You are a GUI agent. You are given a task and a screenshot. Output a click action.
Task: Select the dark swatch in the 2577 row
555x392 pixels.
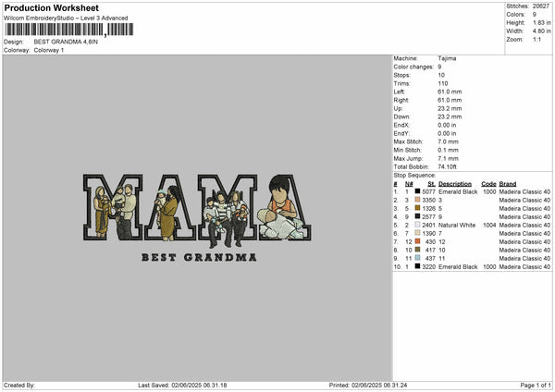coord(417,216)
